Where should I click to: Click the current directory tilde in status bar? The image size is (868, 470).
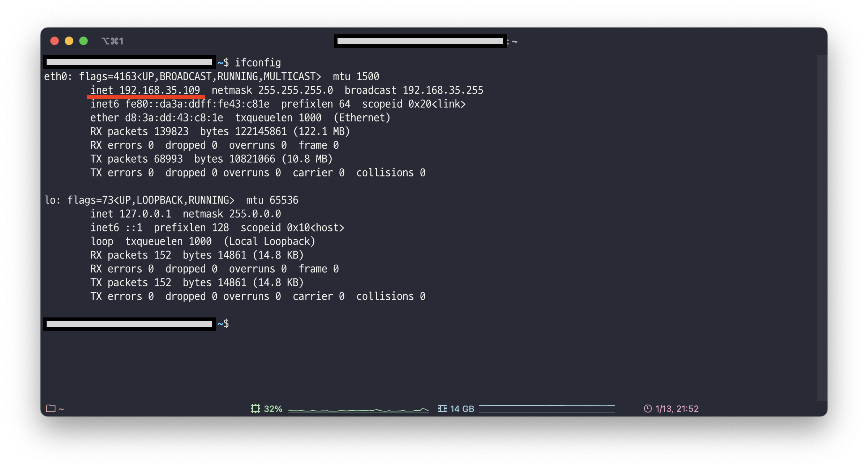(x=61, y=409)
